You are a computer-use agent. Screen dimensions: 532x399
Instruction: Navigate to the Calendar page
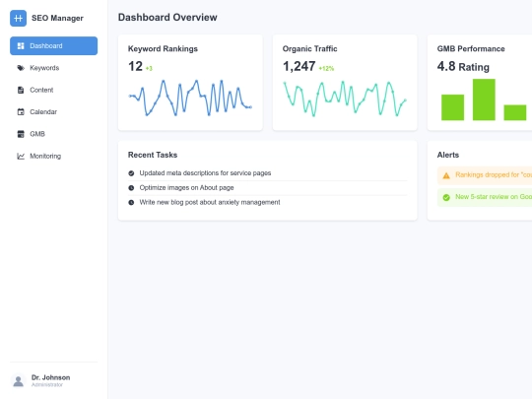coord(53,112)
